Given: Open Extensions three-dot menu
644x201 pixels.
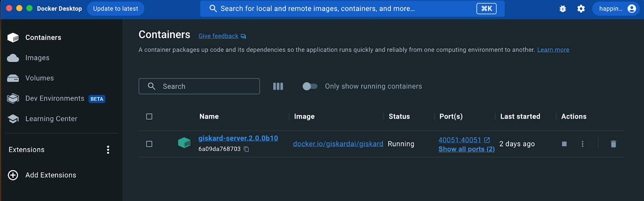Looking at the screenshot, I should 108,150.
